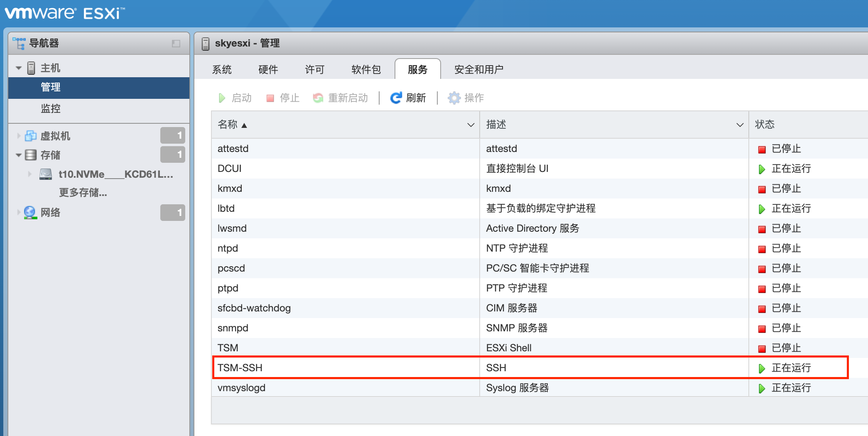The image size is (868, 436).
Task: Open the Actions gear icon
Action: pos(454,98)
